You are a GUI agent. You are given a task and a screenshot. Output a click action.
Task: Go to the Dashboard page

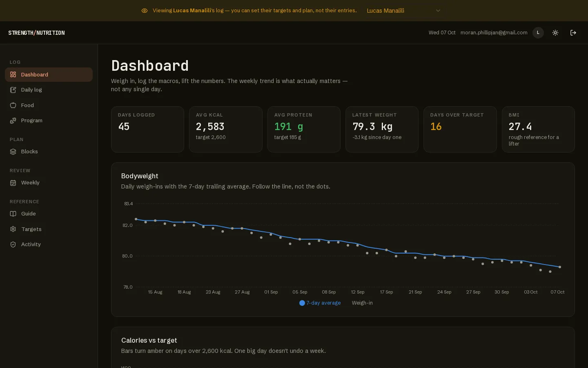click(x=49, y=74)
